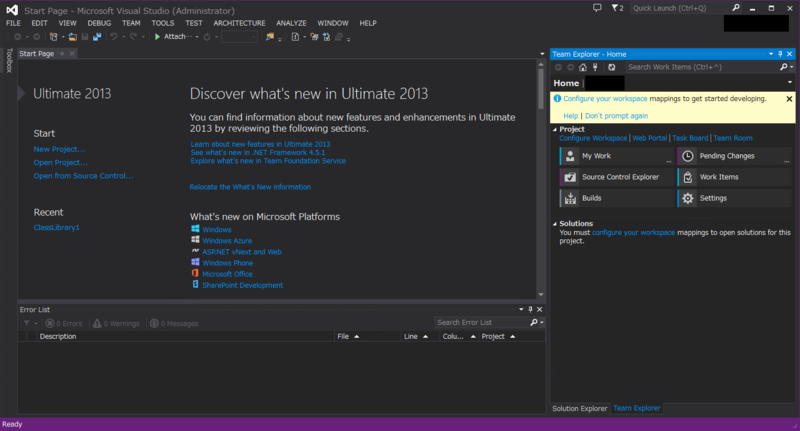Toggle the 0 Messages filter button
Screen dimensions: 800x431
(x=174, y=323)
